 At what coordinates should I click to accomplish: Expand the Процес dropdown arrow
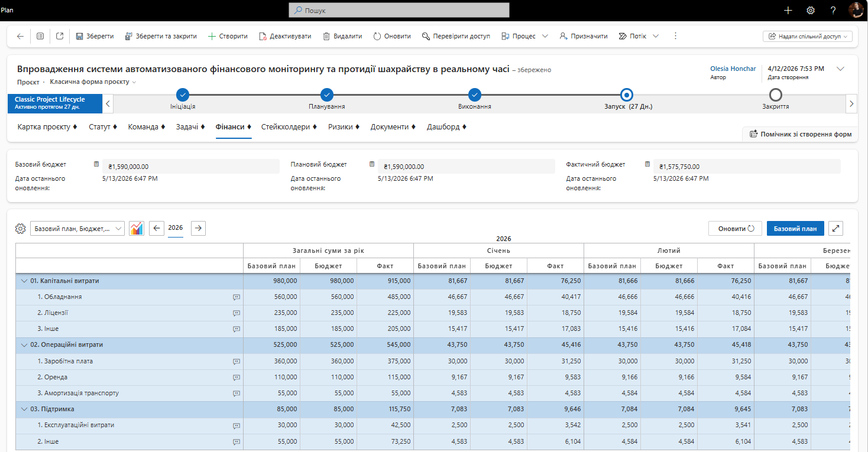tap(545, 36)
